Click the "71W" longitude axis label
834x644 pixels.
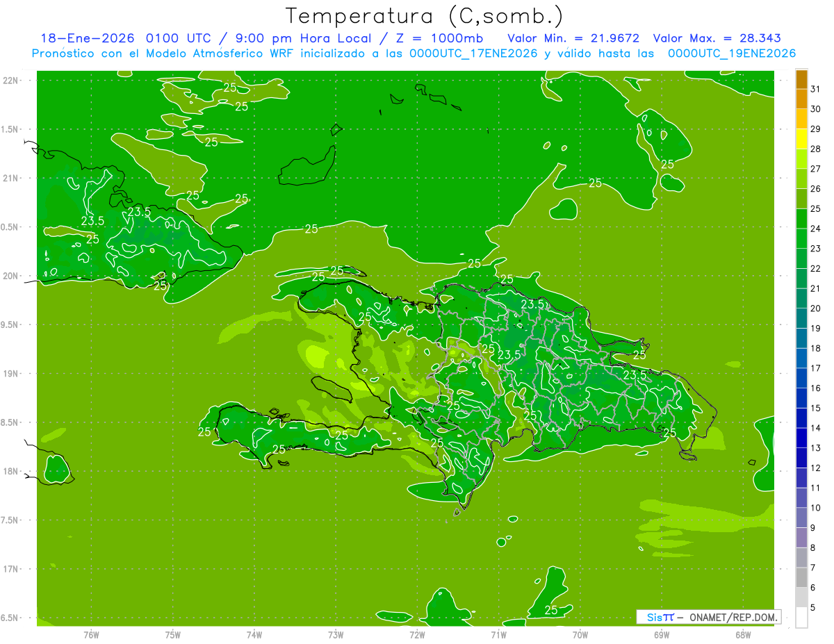click(498, 635)
